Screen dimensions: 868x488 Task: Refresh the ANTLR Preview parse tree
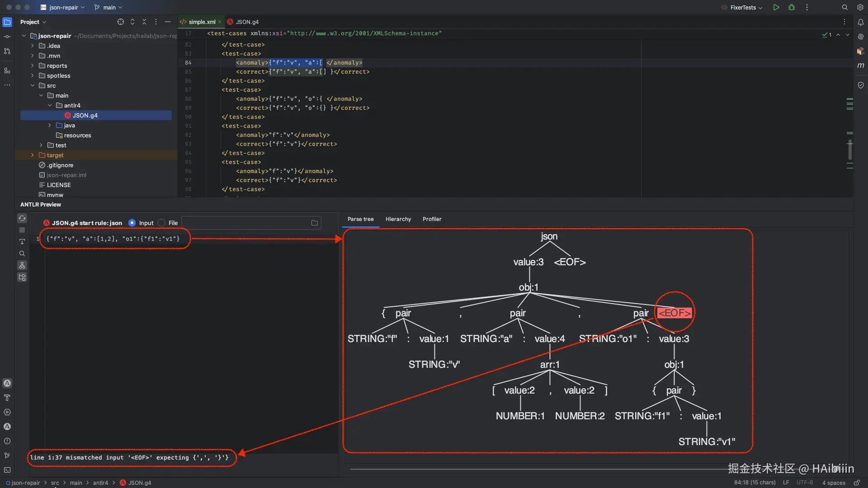22,218
